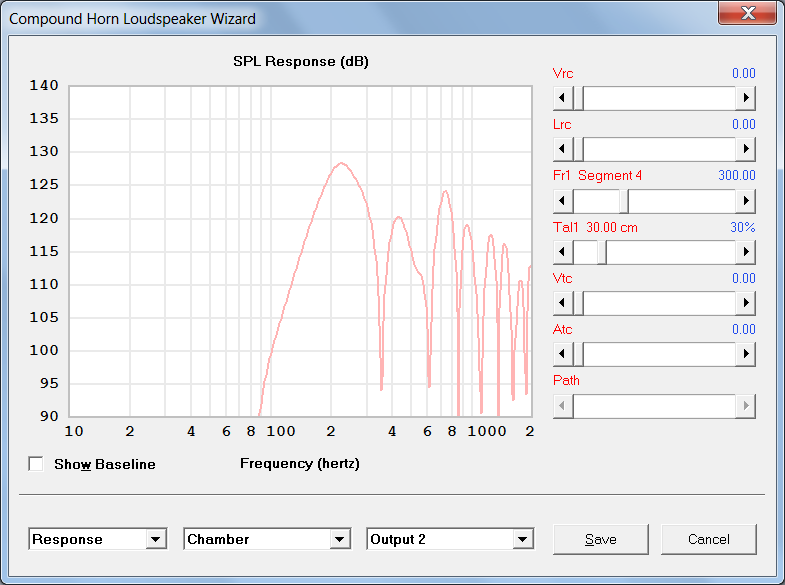
Task: Click the Vrc slider thumb
Action: pyautogui.click(x=578, y=98)
